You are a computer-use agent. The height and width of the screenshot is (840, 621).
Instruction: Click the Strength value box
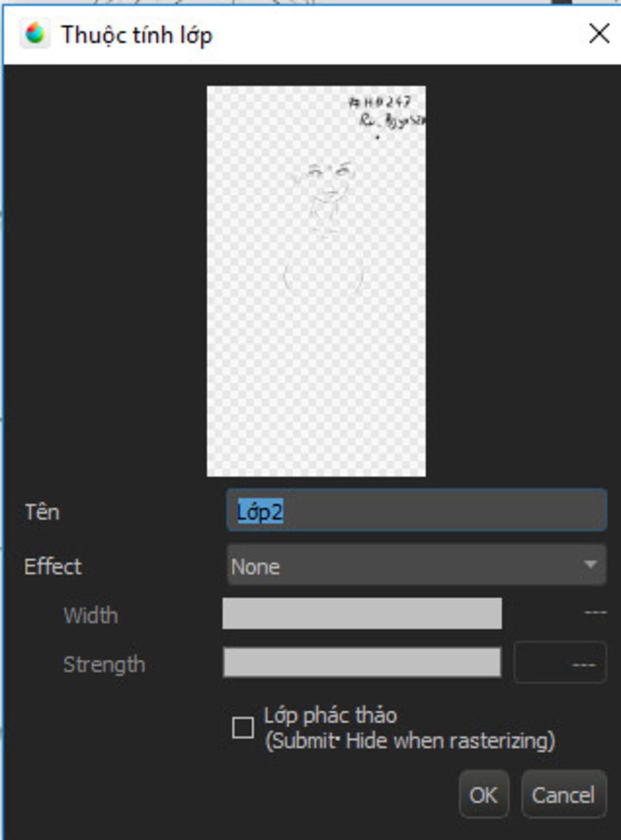point(560,662)
